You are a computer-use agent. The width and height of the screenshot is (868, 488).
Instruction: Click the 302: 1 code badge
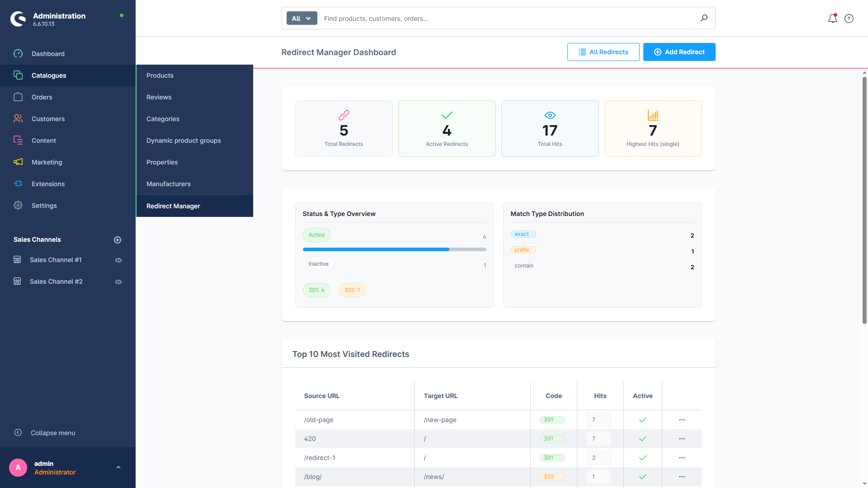(x=352, y=290)
